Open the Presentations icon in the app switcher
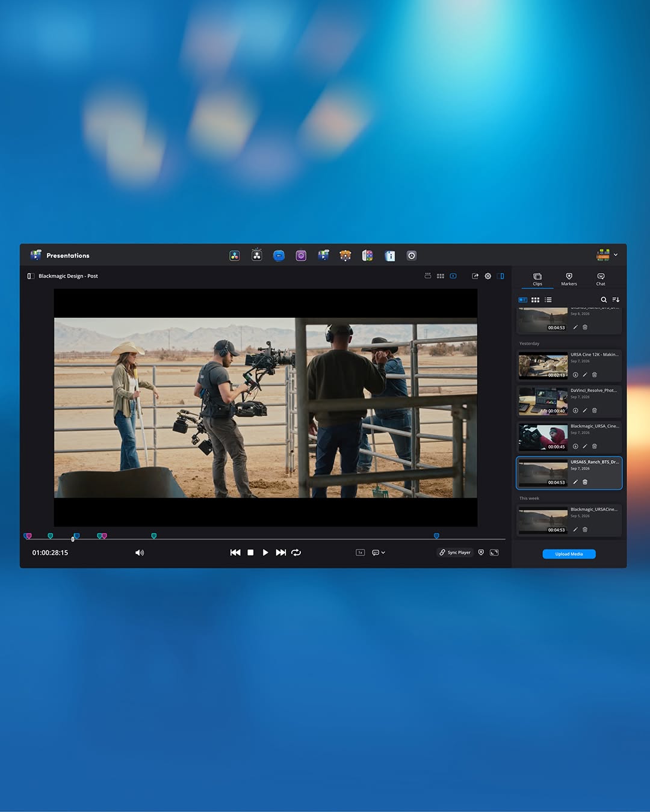The image size is (650, 812). 323,256
